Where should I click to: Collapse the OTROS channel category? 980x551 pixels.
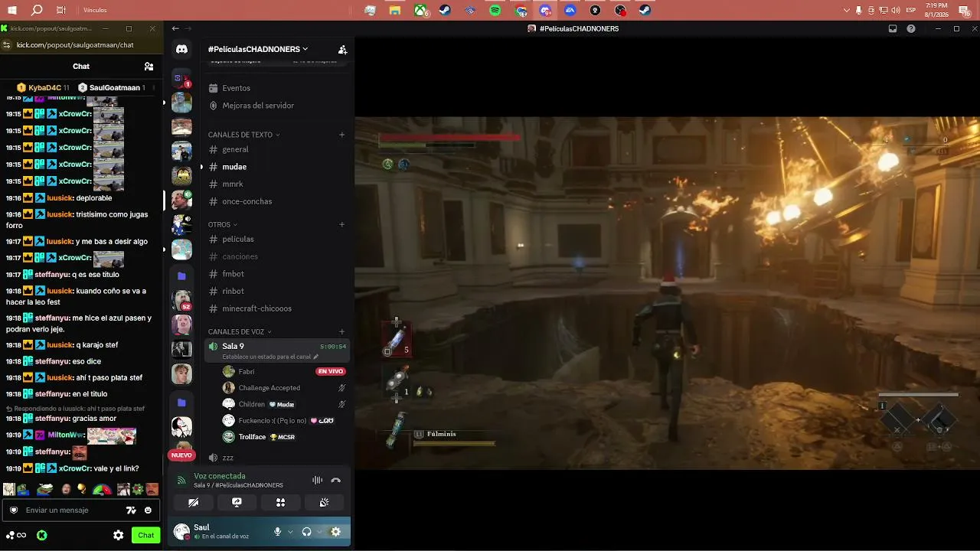click(x=223, y=224)
